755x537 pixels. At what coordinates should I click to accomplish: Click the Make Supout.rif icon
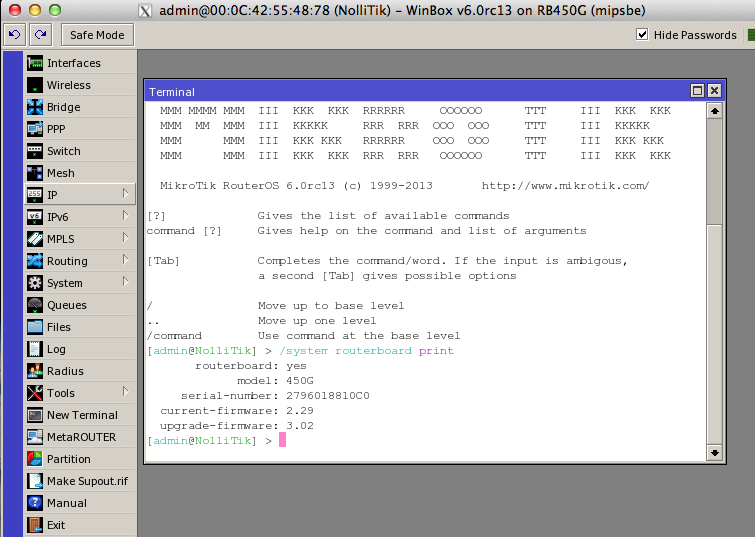point(35,481)
